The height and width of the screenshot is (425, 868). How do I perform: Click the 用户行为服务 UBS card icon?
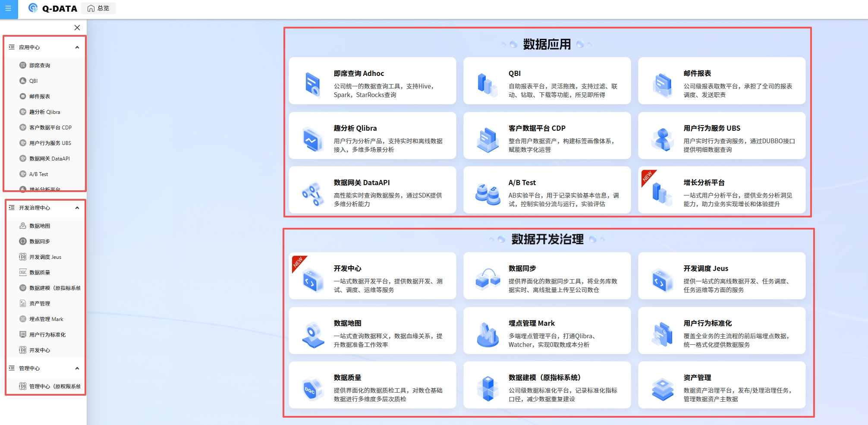(662, 139)
